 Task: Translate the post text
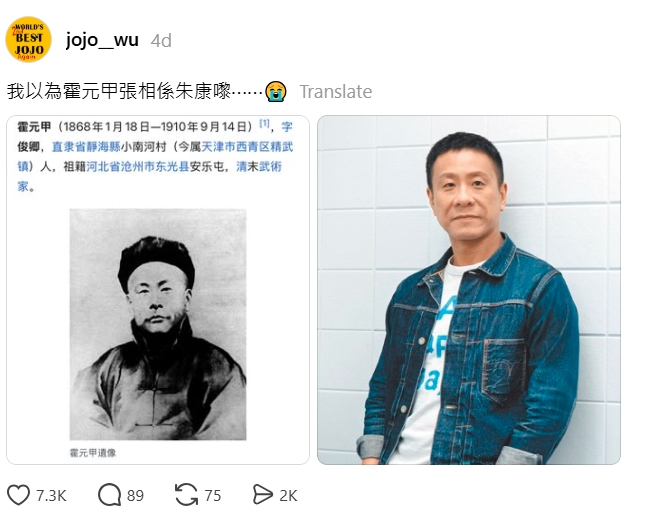click(335, 92)
